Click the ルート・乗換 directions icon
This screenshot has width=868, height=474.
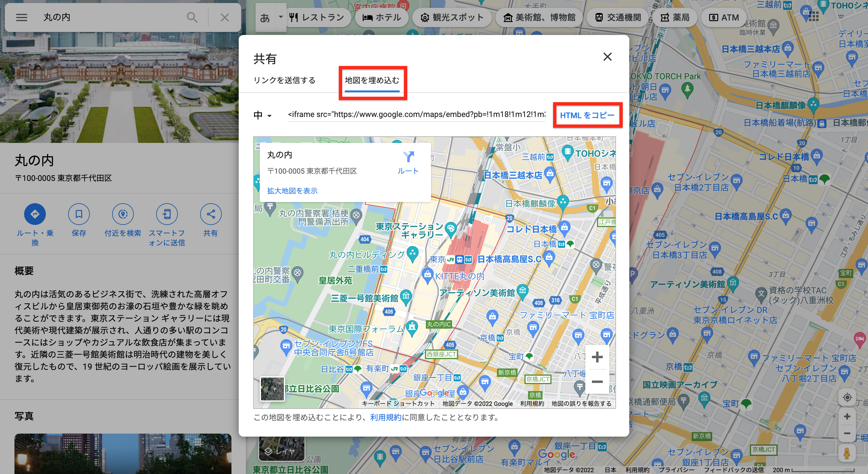pos(35,214)
